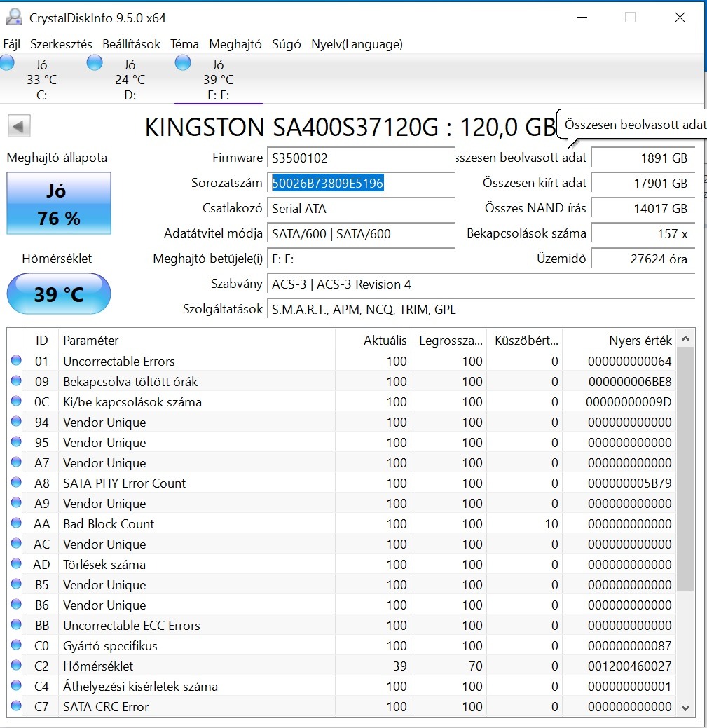Click the 14017 GB NAND writes value
The image size is (707, 728).
click(x=643, y=209)
